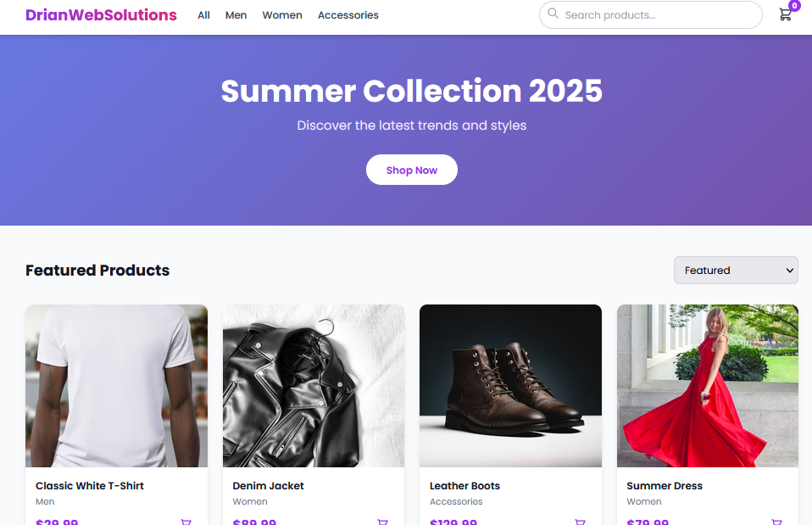
Task: Click the cart count badge showing 0
Action: pyautogui.click(x=794, y=5)
